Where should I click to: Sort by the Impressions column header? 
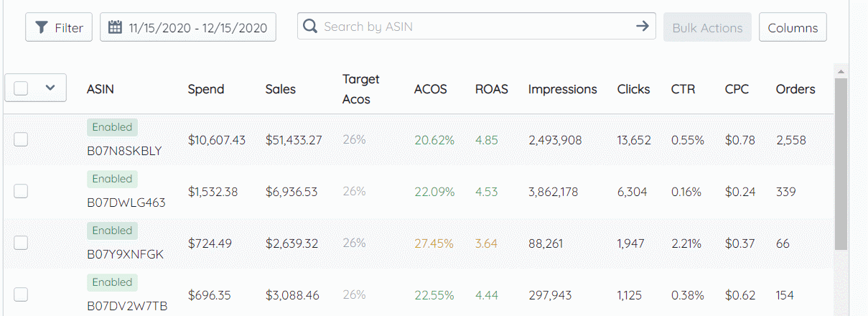pyautogui.click(x=563, y=89)
